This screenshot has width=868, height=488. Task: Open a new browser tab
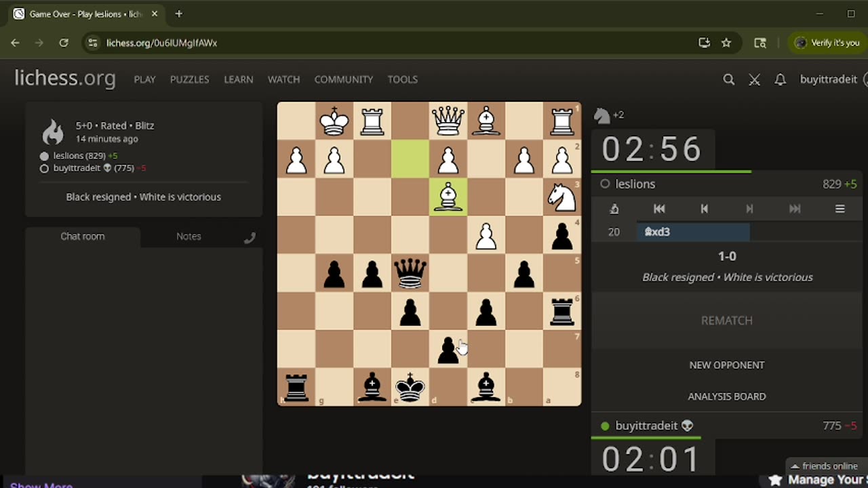178,14
